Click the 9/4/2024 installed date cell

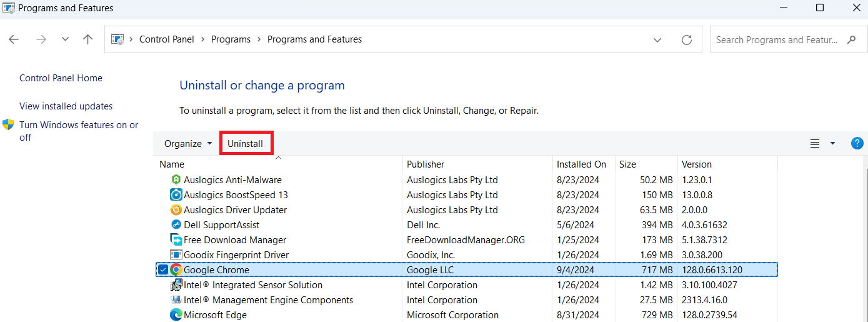[x=576, y=270]
